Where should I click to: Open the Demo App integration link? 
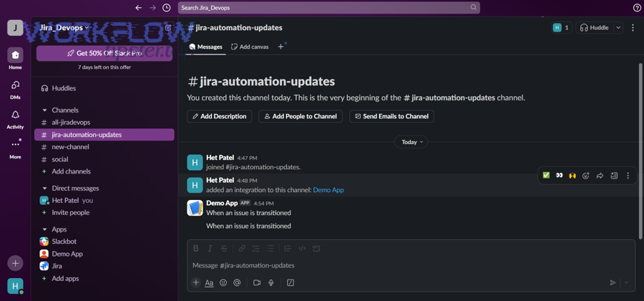(x=328, y=190)
